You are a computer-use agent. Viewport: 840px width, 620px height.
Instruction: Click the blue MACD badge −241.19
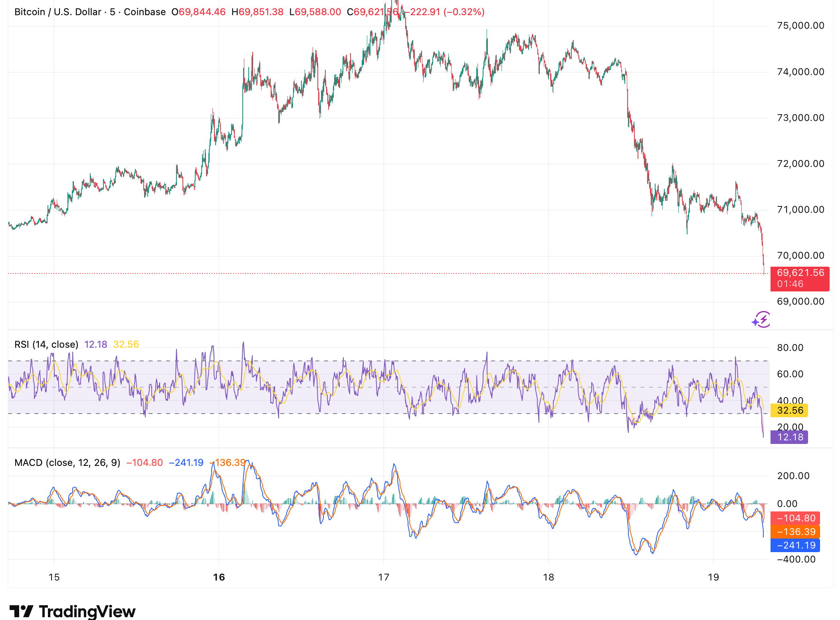(796, 545)
